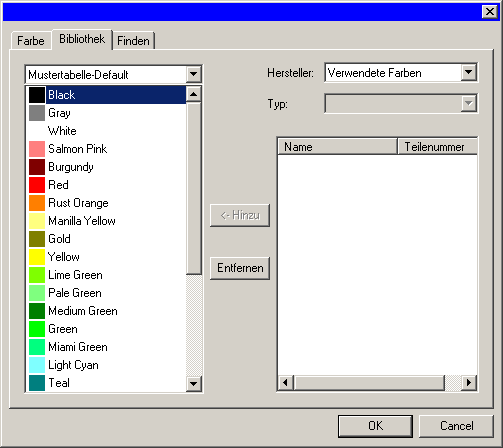Open the Mustertabelle-Default dropdown
503x448 pixels.
(x=193, y=74)
